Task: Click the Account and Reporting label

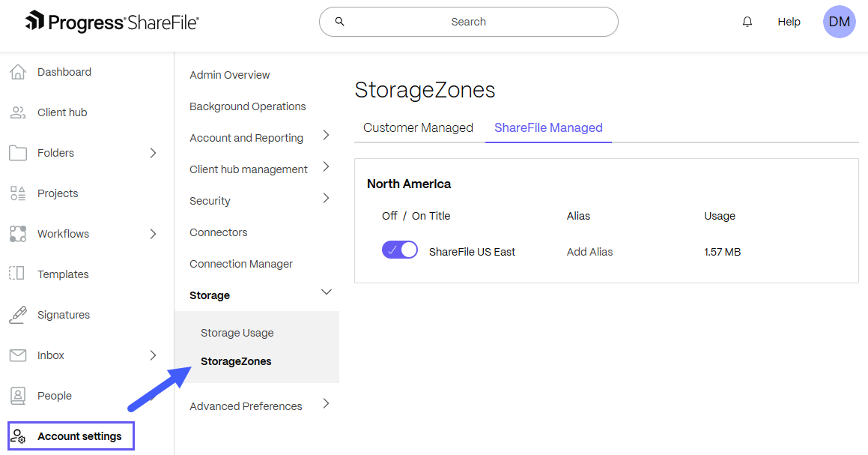Action: tap(246, 138)
